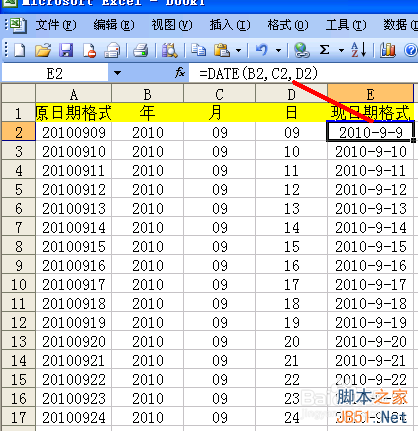Click cell 20100924 in column A
The image size is (418, 431).
click(74, 417)
